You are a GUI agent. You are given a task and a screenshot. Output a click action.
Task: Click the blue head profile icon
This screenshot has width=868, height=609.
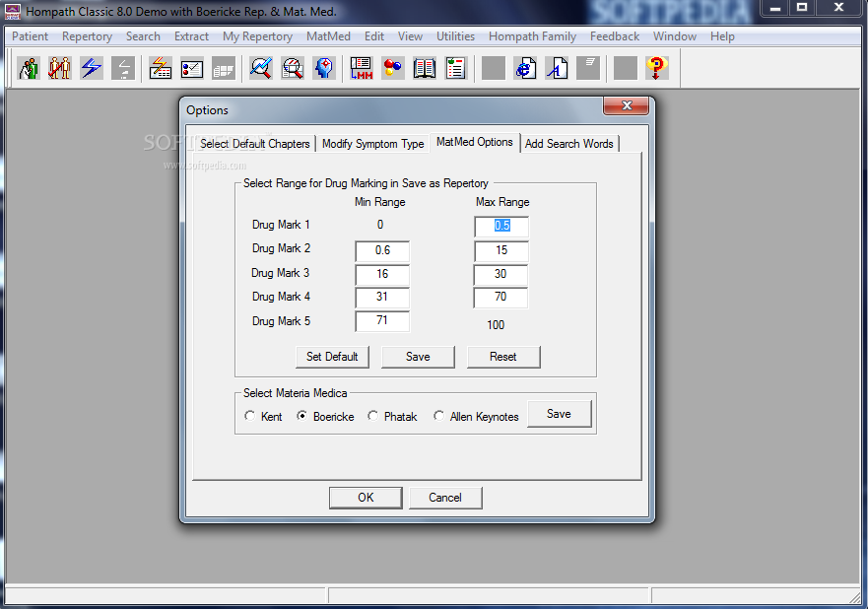(x=324, y=68)
